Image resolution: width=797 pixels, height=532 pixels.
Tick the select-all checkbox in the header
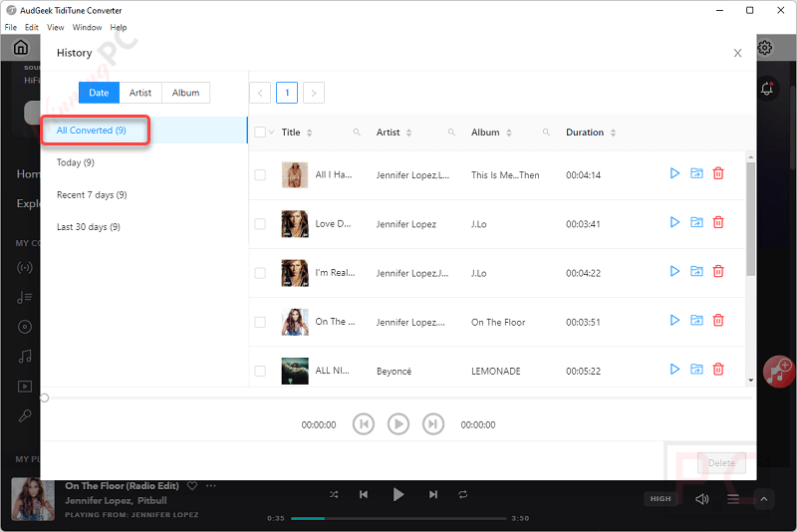pyautogui.click(x=260, y=133)
